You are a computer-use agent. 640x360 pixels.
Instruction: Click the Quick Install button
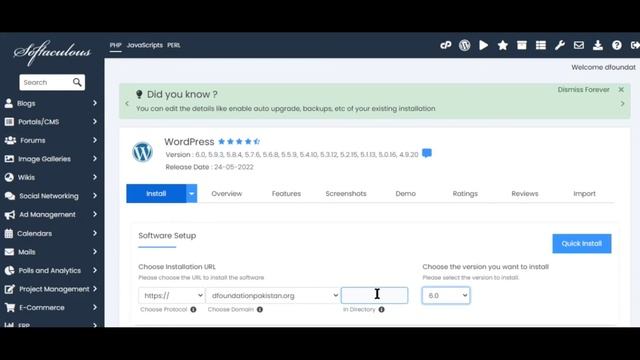click(582, 244)
